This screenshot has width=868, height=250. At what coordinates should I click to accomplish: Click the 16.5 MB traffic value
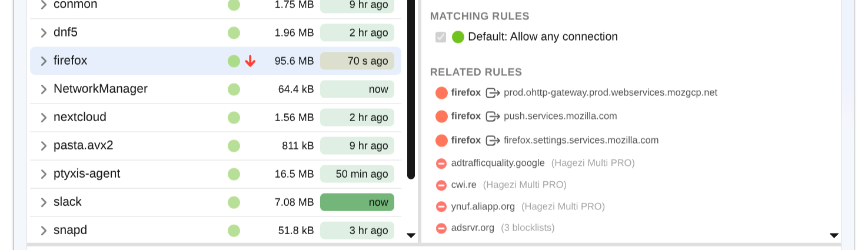pyautogui.click(x=294, y=174)
